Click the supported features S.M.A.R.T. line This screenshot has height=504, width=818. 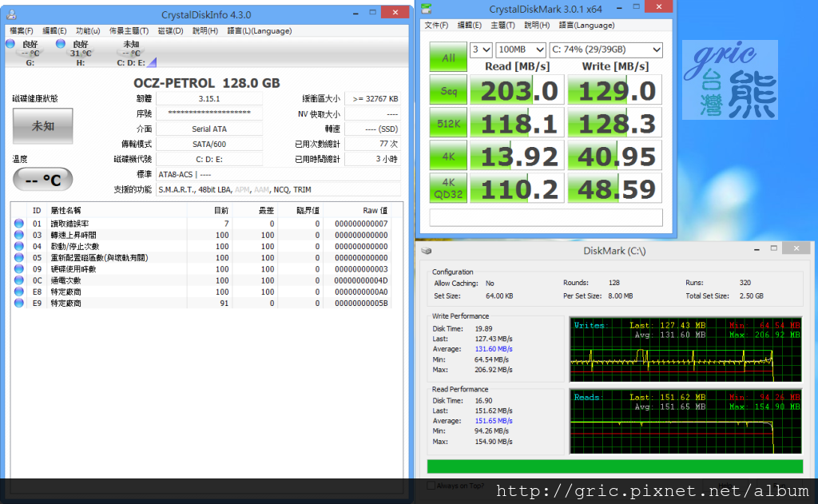point(278,189)
